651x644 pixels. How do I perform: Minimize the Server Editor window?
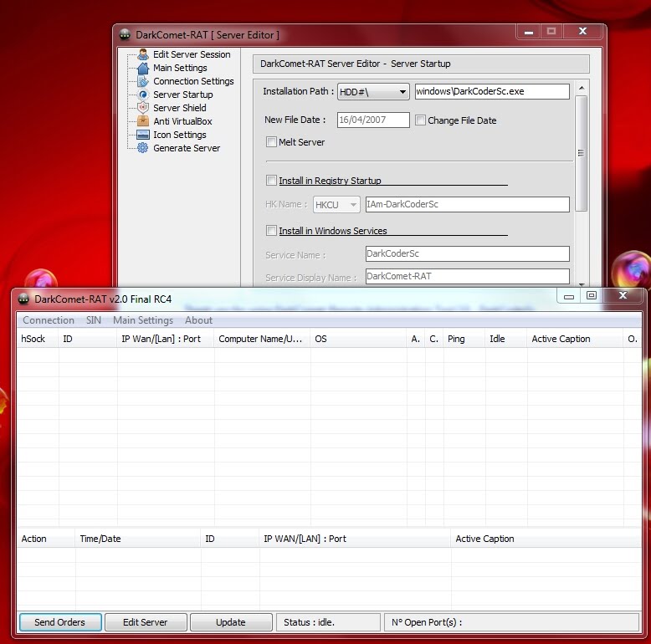[x=529, y=32]
